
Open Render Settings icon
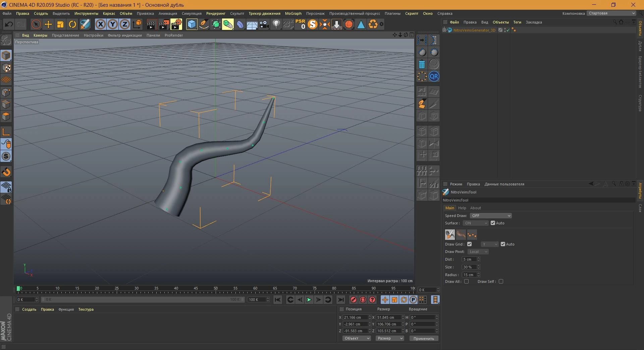176,24
